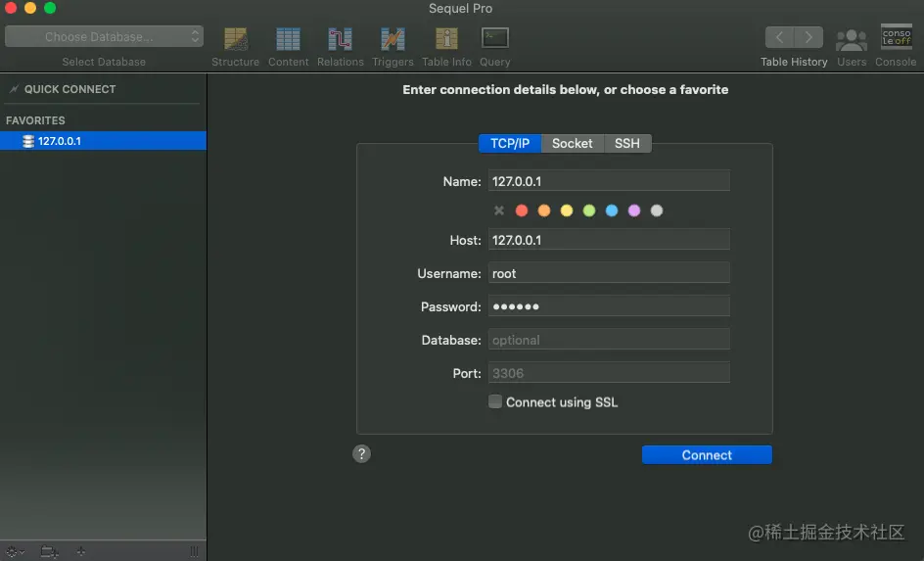Viewport: 924px width, 561px height.
Task: Open the Table Info icon
Action: click(446, 39)
